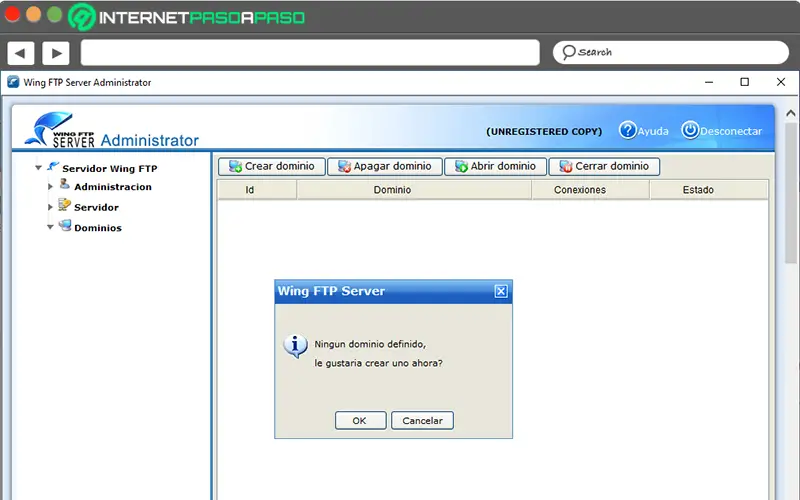Screen dimensions: 800x500
Task: Click the Abrir dominio button
Action: (495, 166)
